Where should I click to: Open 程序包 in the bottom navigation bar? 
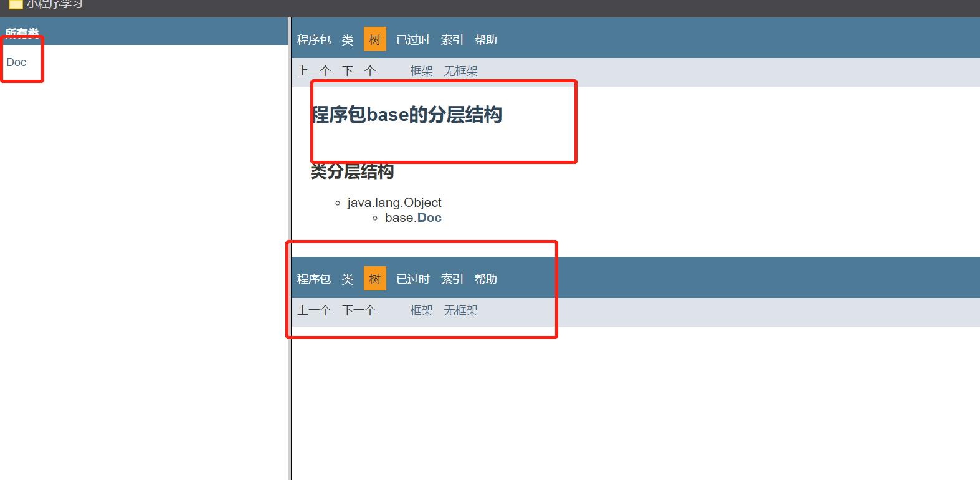[313, 279]
